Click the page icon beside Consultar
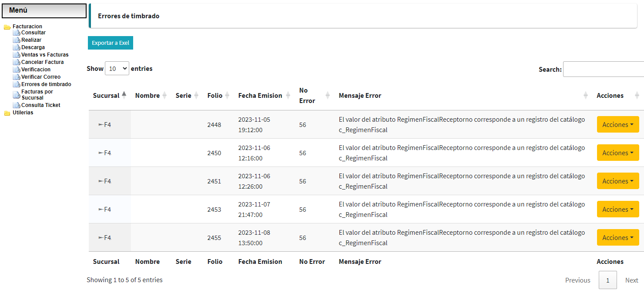Image resolution: width=644 pixels, height=303 pixels. (17, 33)
